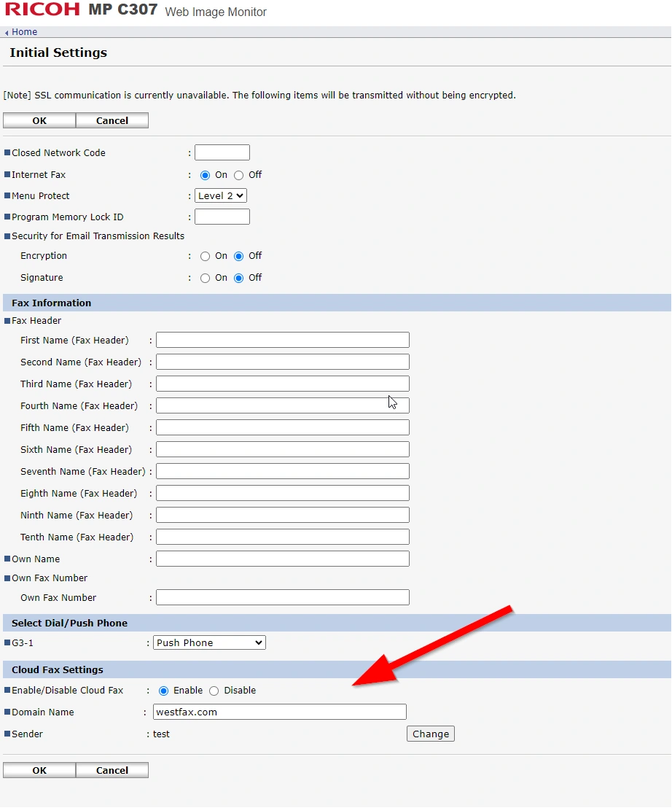Select Internet Fax On radio button
The width and height of the screenshot is (672, 808).
point(206,175)
